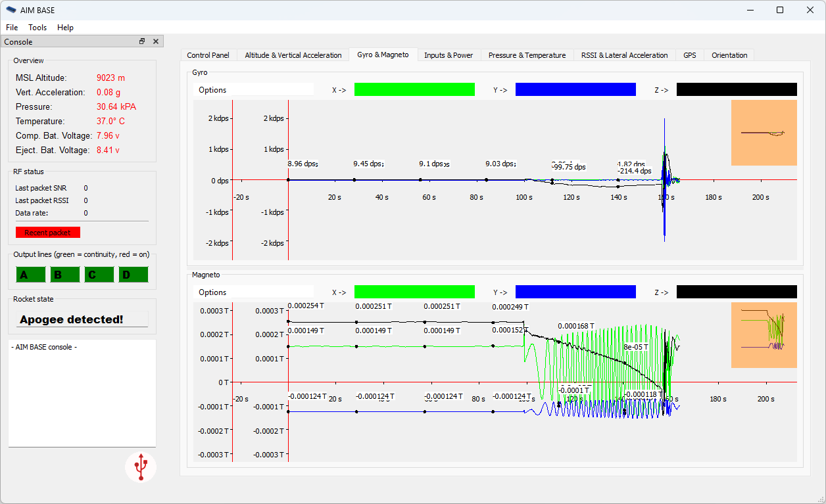
Task: Click the Gyro X green color swatch
Action: pyautogui.click(x=414, y=89)
